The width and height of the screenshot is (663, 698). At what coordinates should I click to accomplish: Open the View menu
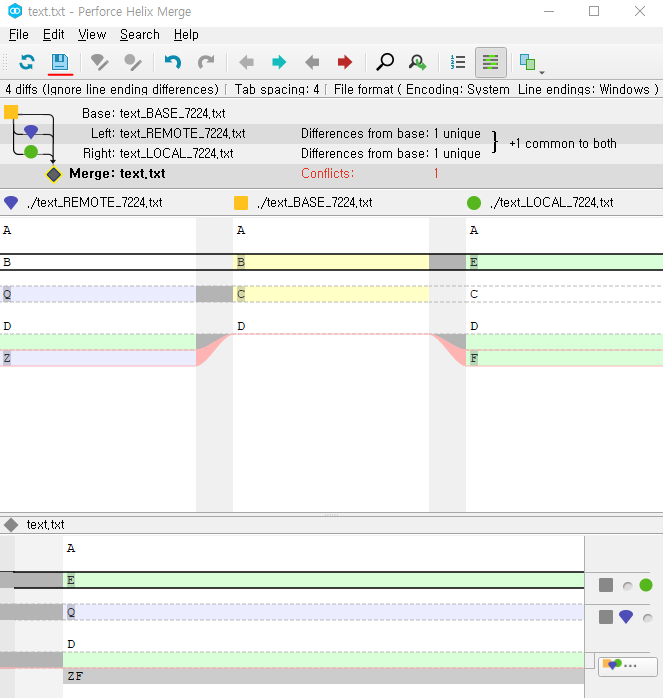coord(92,35)
